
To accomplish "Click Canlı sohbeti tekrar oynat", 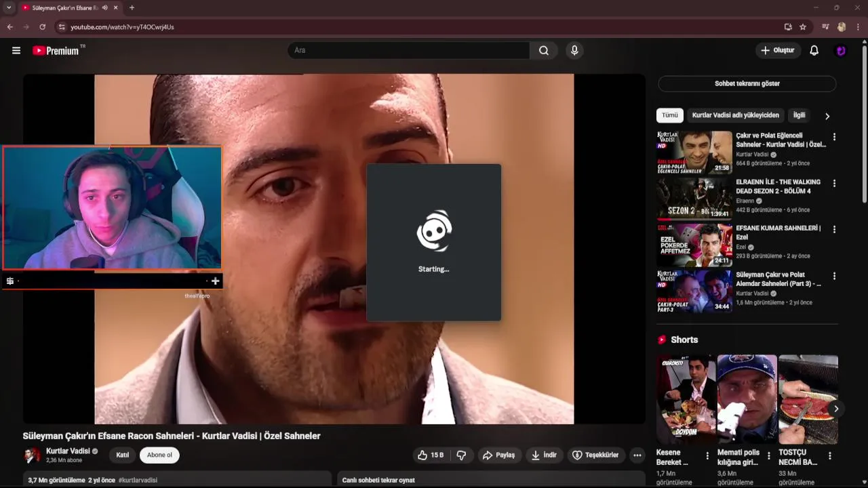I will [x=378, y=480].
